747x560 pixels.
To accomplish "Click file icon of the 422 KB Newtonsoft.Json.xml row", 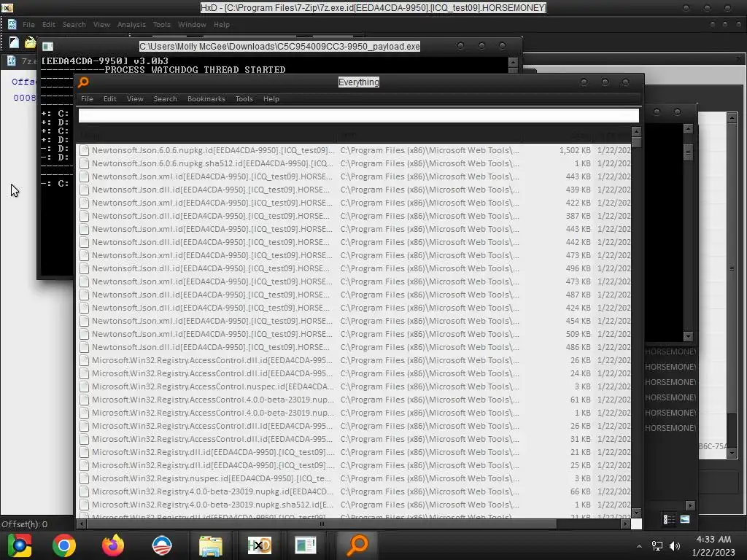I will click(x=85, y=203).
